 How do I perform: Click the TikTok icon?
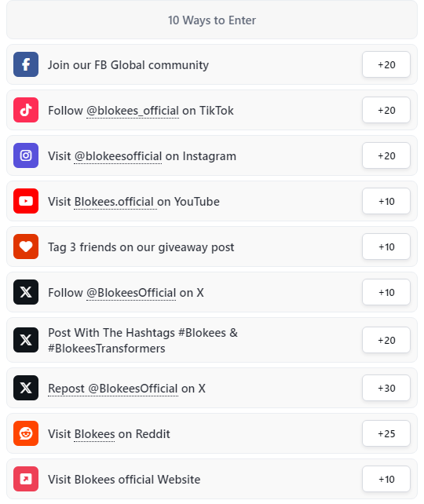pyautogui.click(x=26, y=110)
